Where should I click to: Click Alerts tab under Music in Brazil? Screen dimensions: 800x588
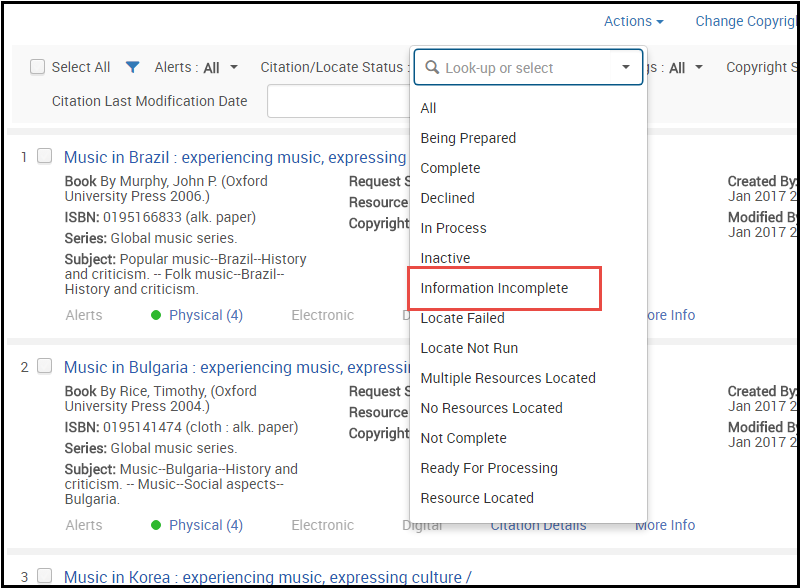pos(84,315)
